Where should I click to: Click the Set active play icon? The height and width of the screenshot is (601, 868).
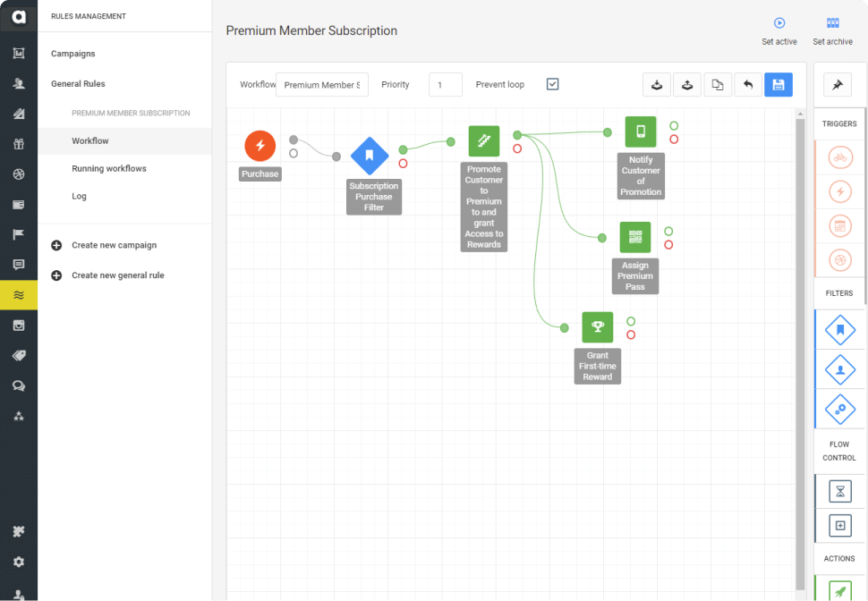(x=779, y=22)
